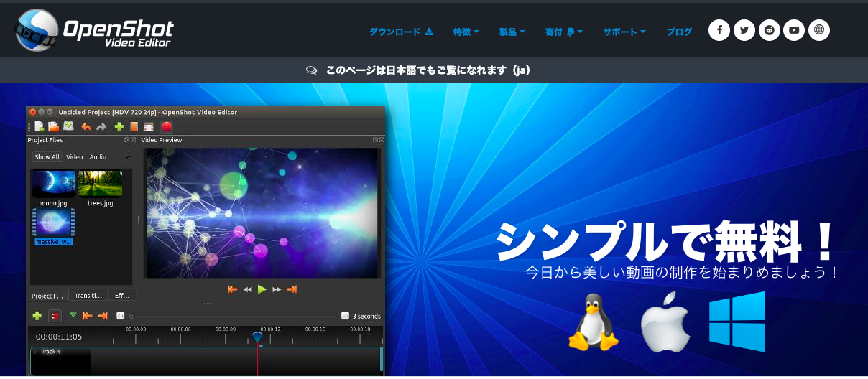The width and height of the screenshot is (868, 379).
Task: Click the orange Undo arrow icon
Action: (86, 126)
